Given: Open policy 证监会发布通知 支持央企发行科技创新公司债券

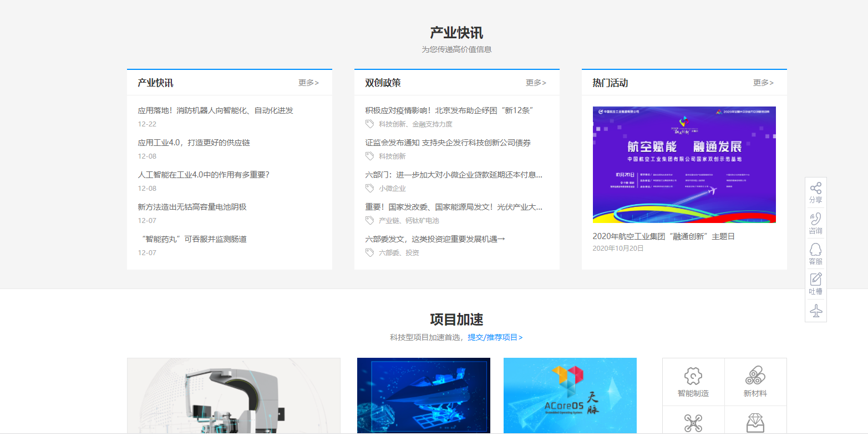Looking at the screenshot, I should [x=448, y=143].
